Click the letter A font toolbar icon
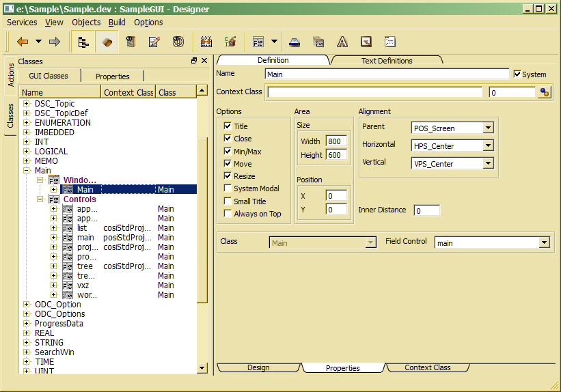Image resolution: width=561 pixels, height=392 pixels. click(342, 42)
